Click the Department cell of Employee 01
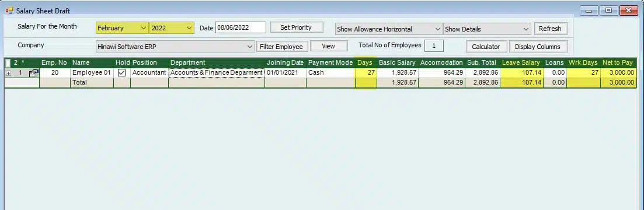Screen dimensions: 644x210 click(x=217, y=72)
